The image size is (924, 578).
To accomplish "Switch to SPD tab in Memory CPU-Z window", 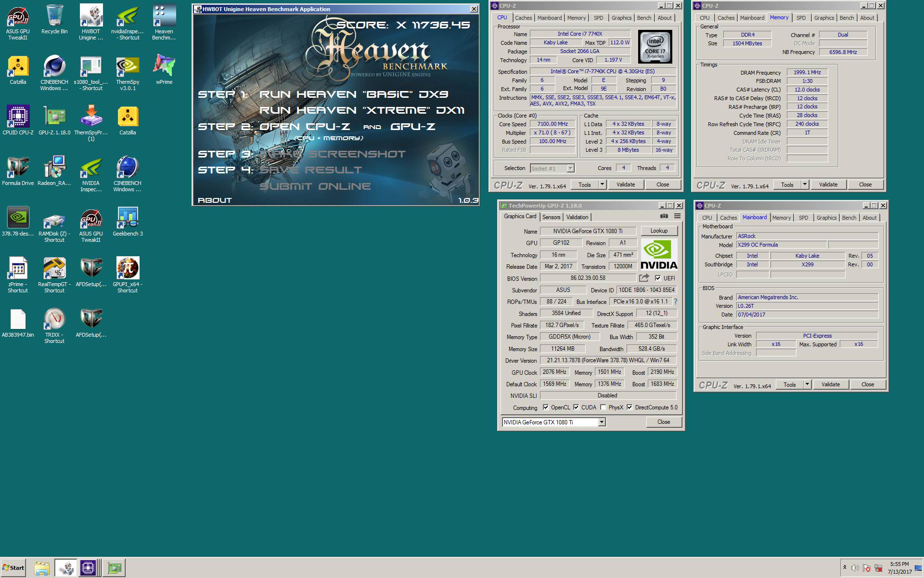I will (x=801, y=18).
